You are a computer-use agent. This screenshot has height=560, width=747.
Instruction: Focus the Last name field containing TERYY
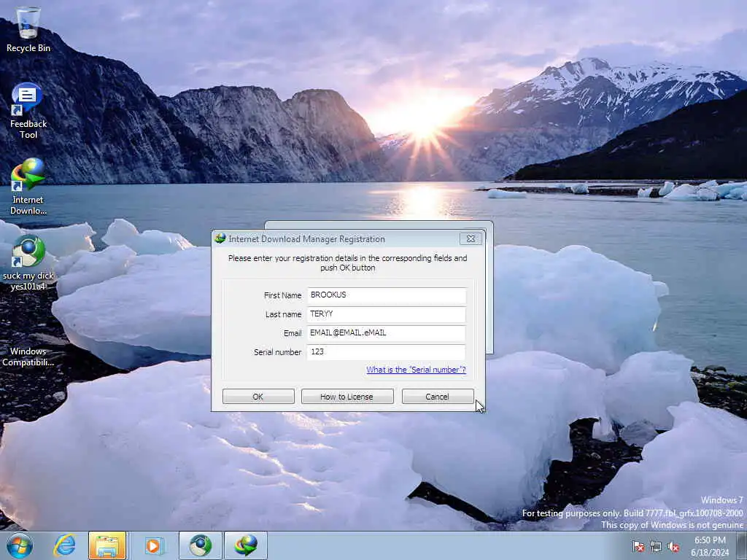(x=387, y=314)
